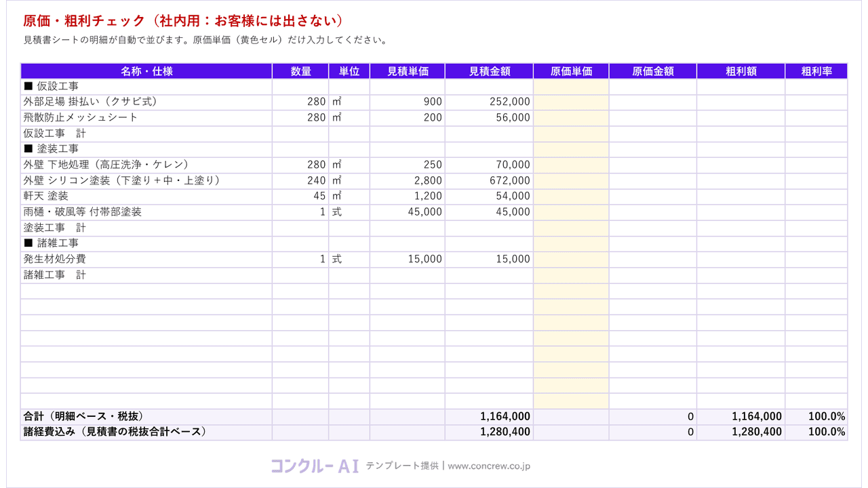Select the 見積単価 column header
Viewport: 868px width, 488px height.
pyautogui.click(x=408, y=71)
